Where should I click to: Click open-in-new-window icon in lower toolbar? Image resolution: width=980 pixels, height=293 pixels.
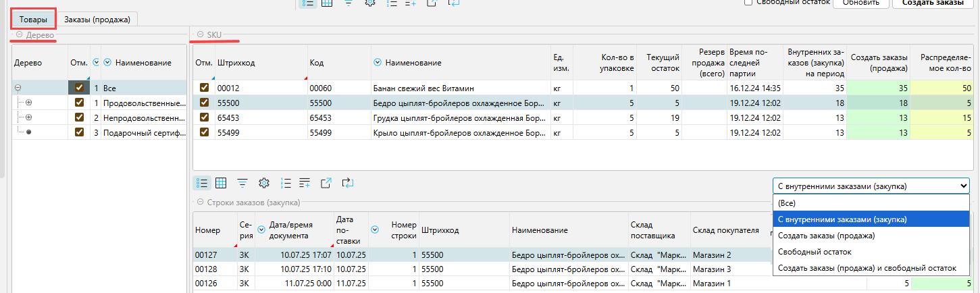point(326,183)
